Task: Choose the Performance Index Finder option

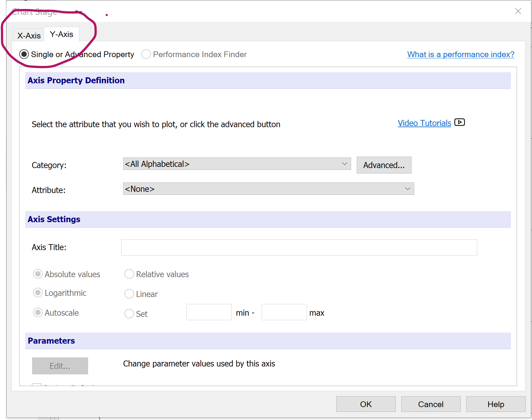Action: (146, 54)
